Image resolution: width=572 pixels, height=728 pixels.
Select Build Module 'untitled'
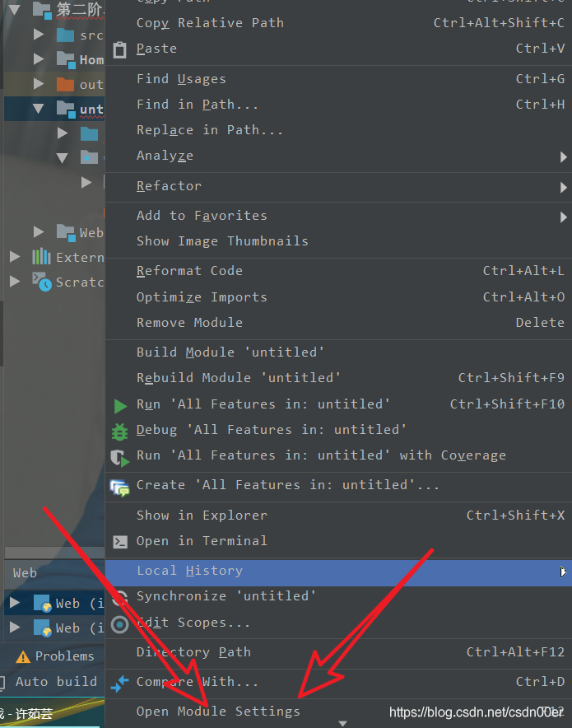(338, 352)
